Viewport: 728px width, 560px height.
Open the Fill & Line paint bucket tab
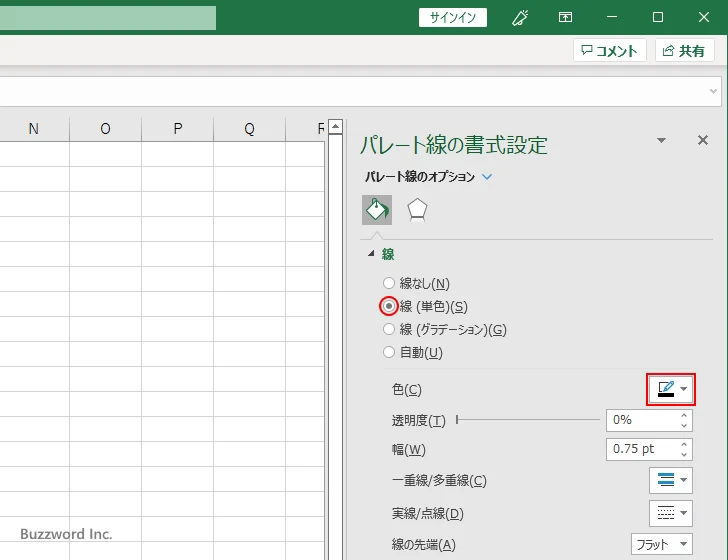[377, 210]
